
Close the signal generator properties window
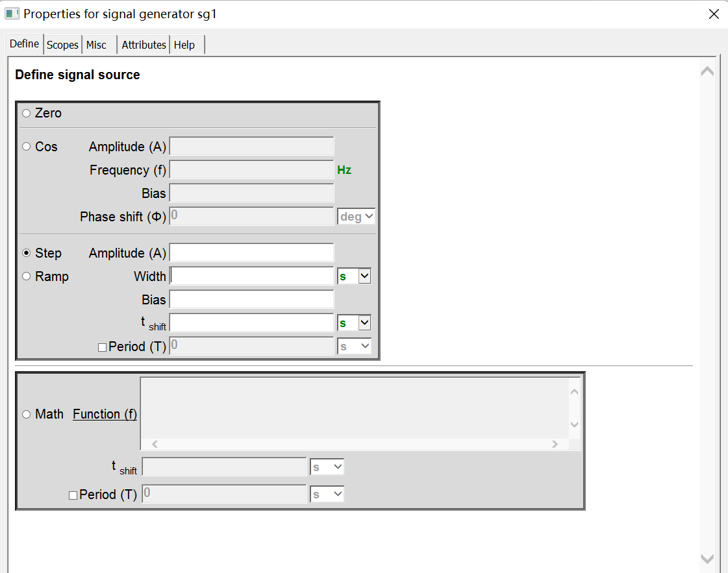click(714, 14)
